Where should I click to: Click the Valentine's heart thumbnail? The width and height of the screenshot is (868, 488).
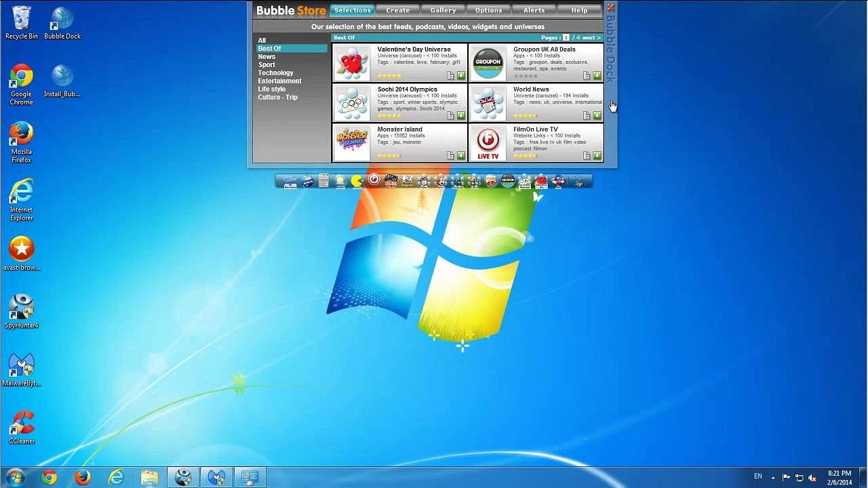point(352,63)
